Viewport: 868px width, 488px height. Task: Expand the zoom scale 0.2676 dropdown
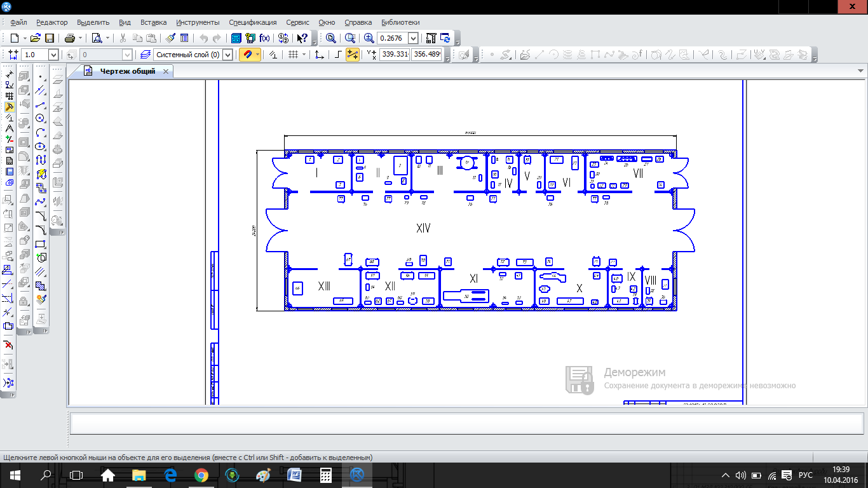click(x=413, y=38)
